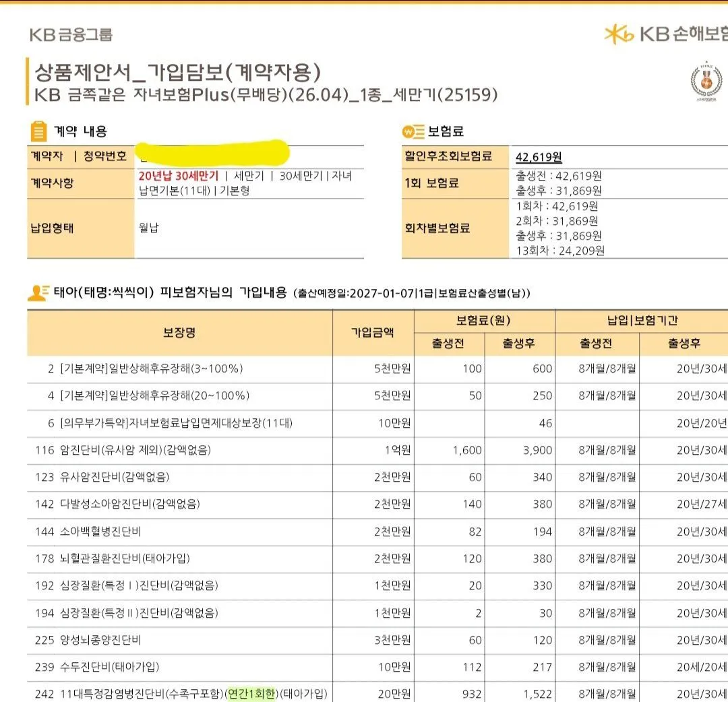Click the 3천만원 amount for 양성뇌종양진단비

[392, 640]
